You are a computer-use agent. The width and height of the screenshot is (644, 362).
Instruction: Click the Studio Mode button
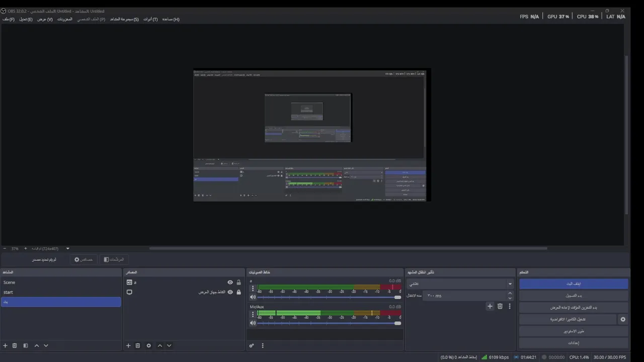[574, 331]
